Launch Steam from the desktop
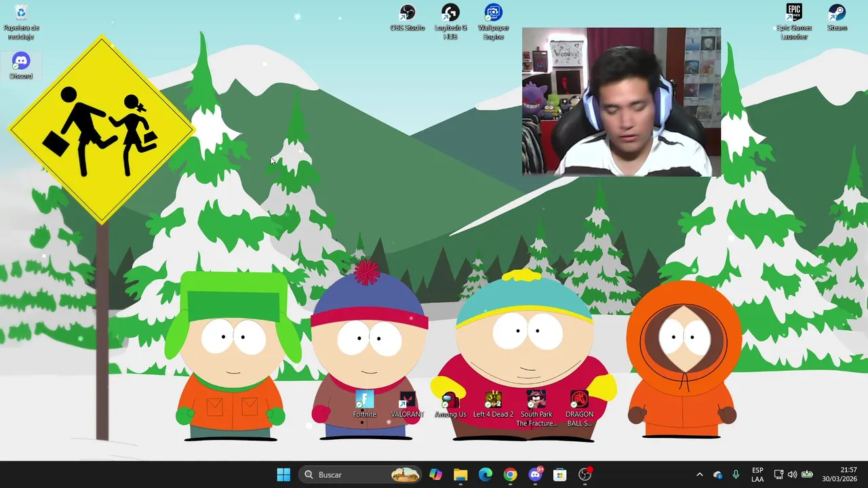 point(837,18)
